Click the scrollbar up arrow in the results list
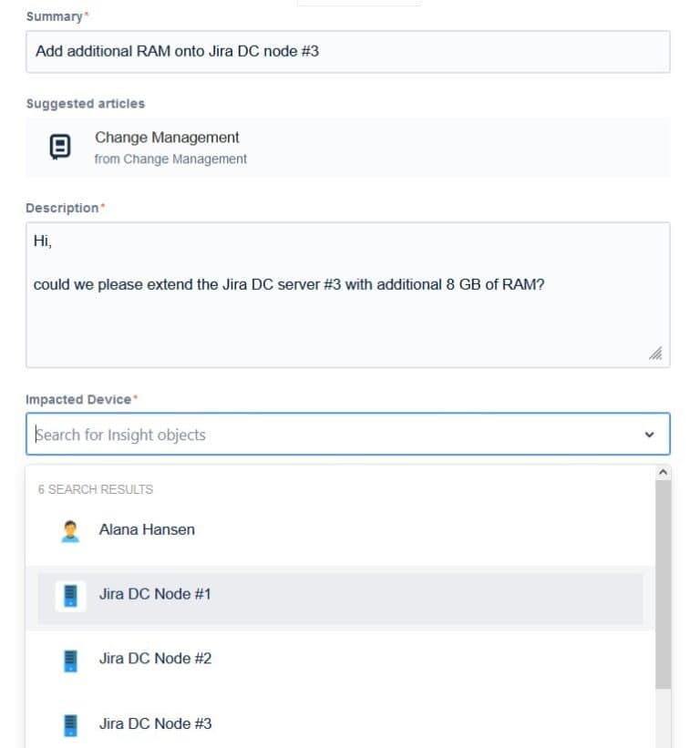The height and width of the screenshot is (748, 700). [664, 471]
